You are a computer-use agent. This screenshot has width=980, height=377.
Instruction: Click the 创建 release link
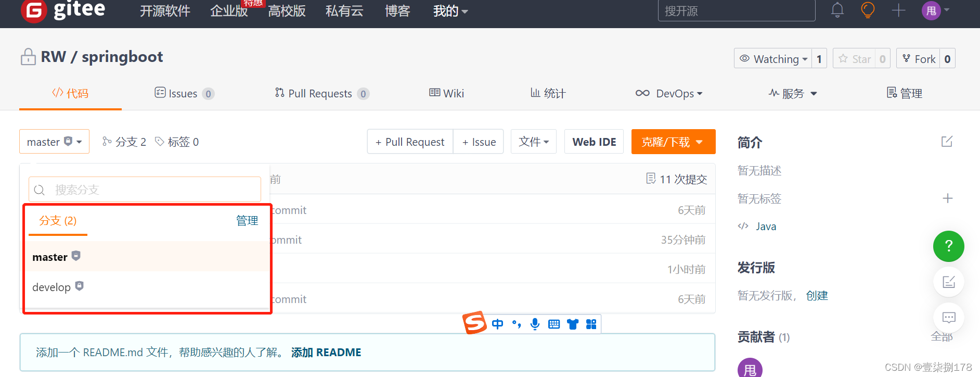(x=817, y=296)
